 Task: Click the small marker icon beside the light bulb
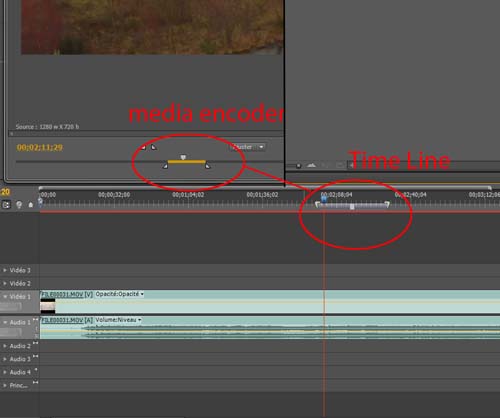coord(31,205)
